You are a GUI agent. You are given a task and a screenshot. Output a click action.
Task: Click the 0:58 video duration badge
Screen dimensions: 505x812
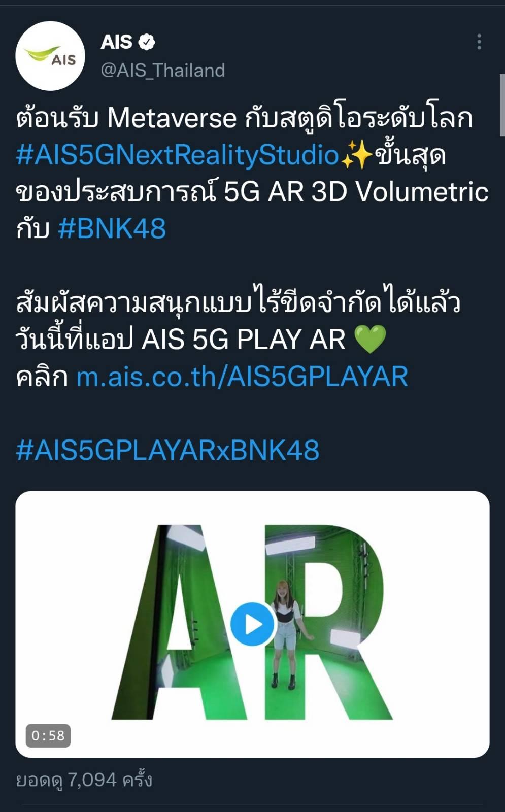48,735
